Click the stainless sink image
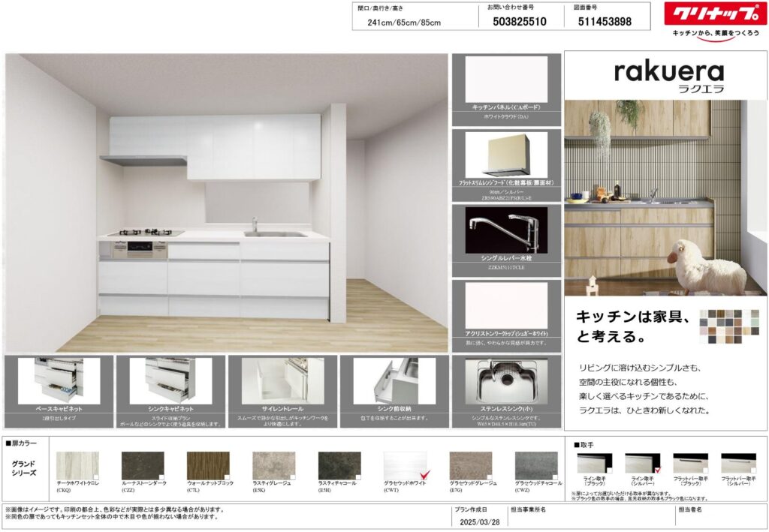The image size is (769, 532). click(x=505, y=379)
